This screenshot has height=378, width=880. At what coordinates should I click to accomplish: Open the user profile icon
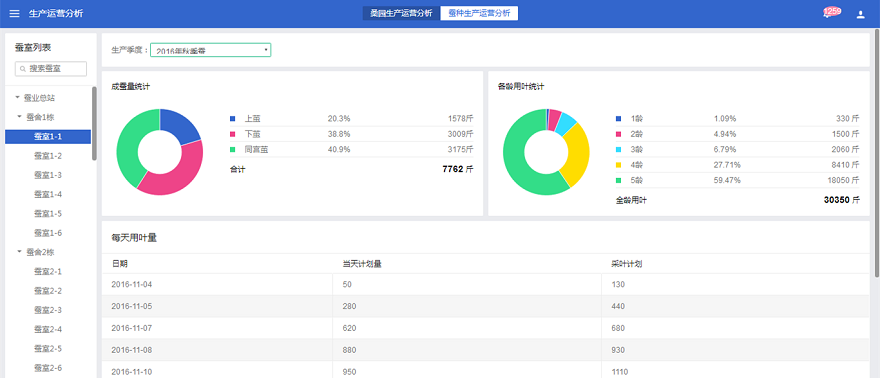[x=860, y=15]
